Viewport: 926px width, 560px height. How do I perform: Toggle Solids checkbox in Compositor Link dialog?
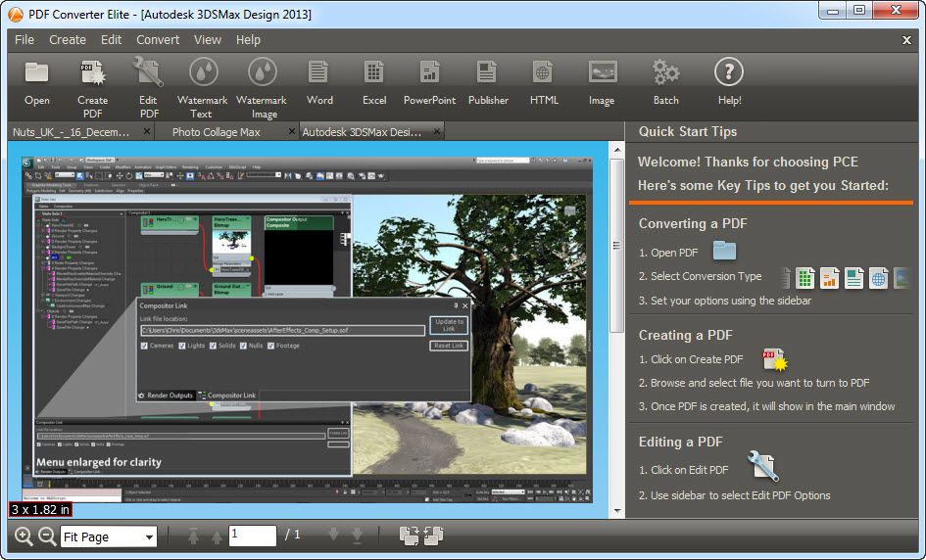214,346
